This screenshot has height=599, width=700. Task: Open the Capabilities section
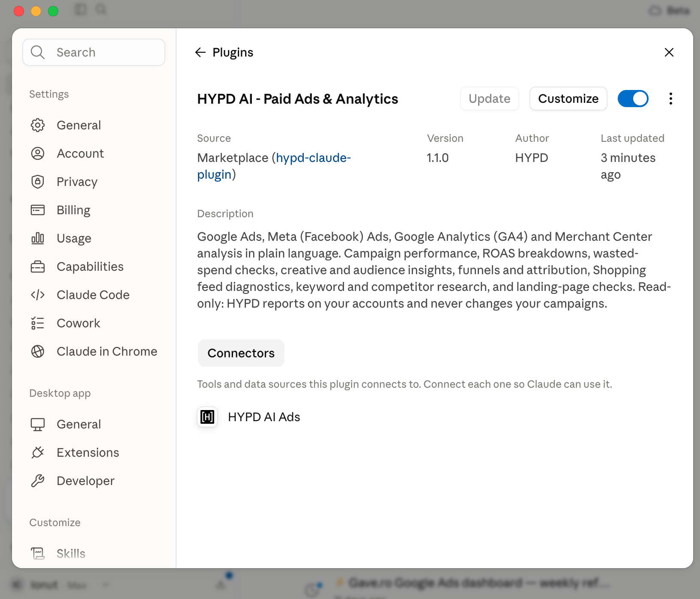pyautogui.click(x=90, y=267)
